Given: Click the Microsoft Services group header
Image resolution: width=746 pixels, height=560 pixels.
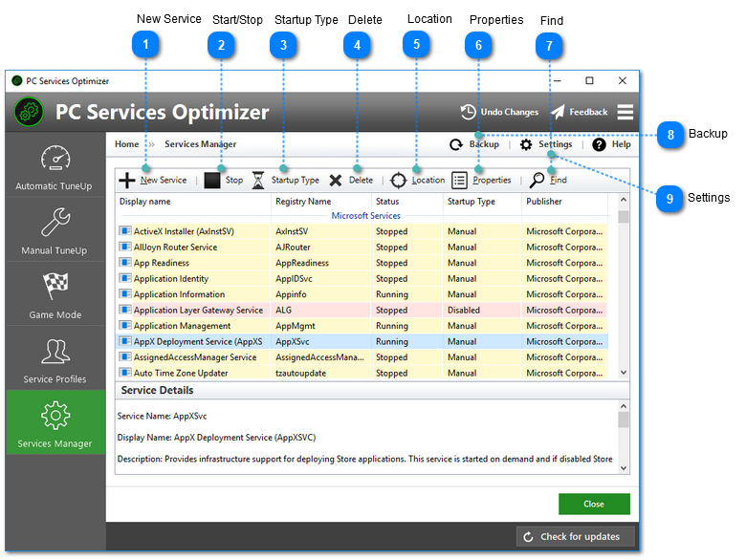Looking at the screenshot, I should 365,215.
